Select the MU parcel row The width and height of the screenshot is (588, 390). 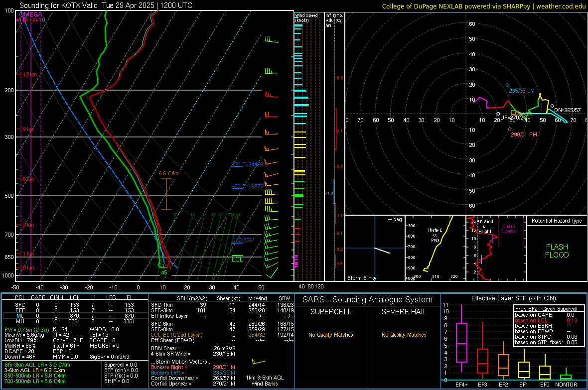click(75, 321)
